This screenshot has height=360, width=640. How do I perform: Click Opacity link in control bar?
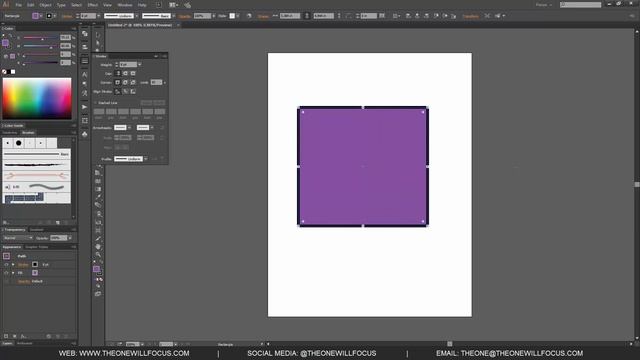pos(184,16)
